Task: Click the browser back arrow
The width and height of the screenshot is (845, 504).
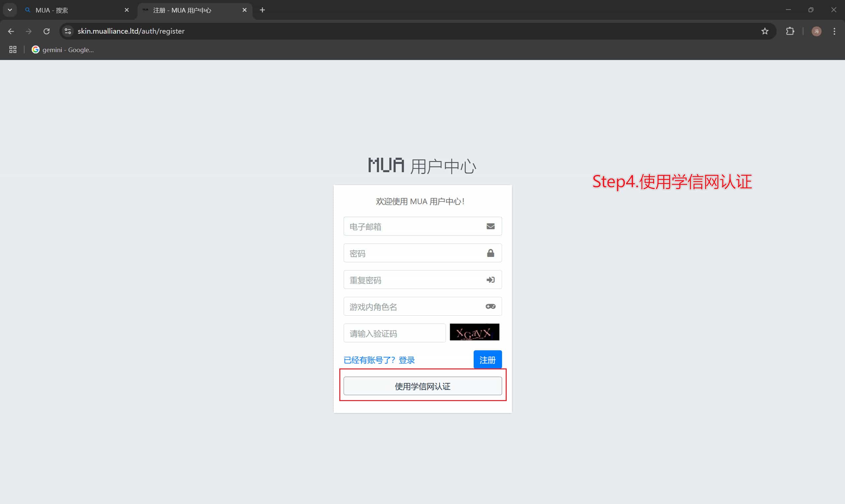Action: (x=11, y=31)
